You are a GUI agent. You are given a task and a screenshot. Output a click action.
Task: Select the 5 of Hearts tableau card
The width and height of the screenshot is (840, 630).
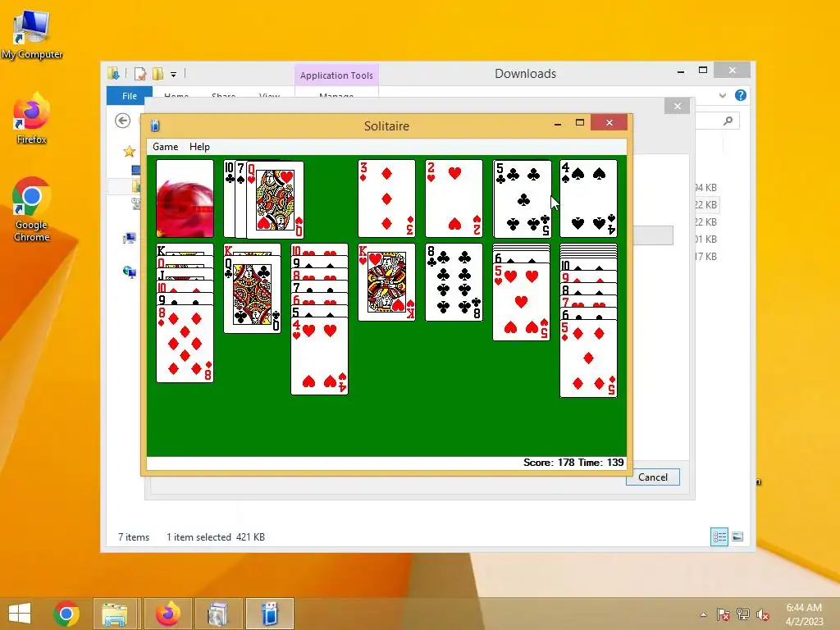tap(521, 302)
